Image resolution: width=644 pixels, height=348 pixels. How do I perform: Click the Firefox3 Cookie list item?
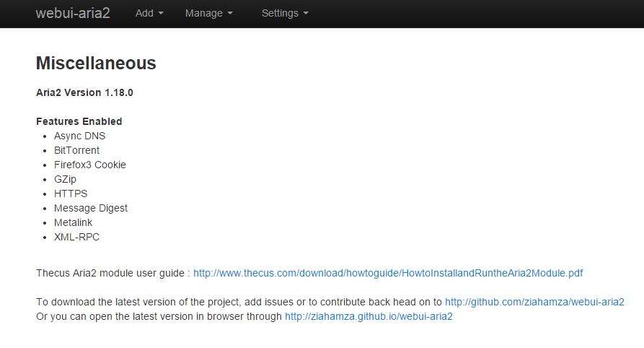[x=90, y=165]
